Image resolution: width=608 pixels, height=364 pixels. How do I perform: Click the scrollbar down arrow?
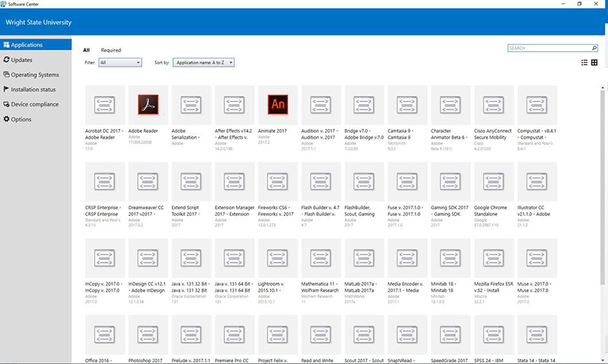pos(602,360)
